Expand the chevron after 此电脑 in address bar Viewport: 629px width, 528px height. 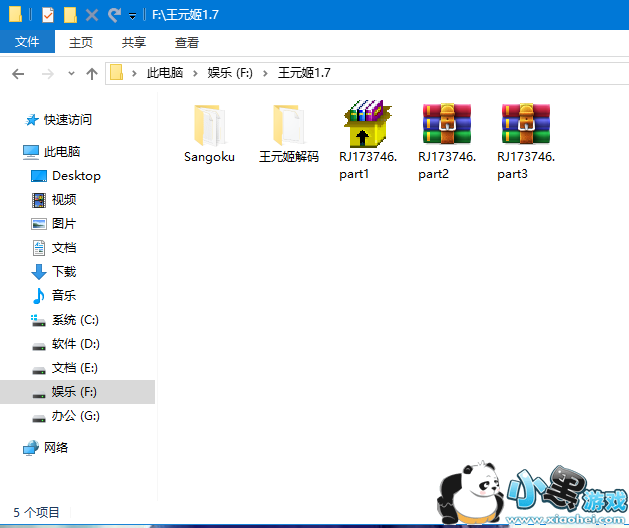click(195, 73)
